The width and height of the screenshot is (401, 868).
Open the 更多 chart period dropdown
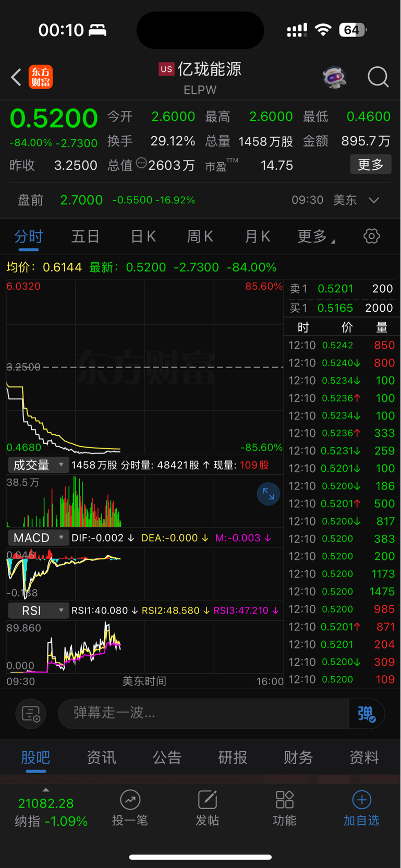click(x=316, y=237)
